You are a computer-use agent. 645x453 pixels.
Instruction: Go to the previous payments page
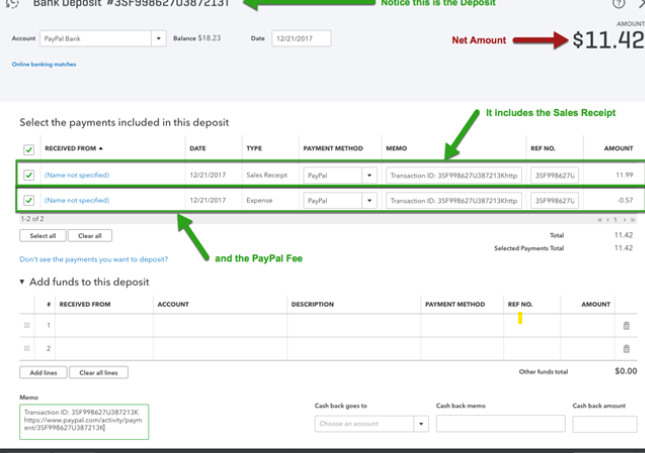pyautogui.click(x=608, y=220)
